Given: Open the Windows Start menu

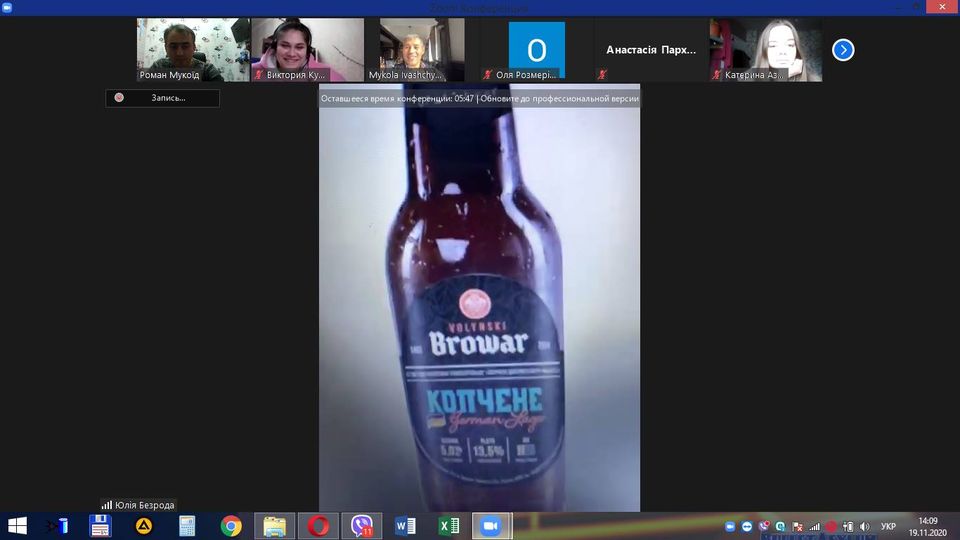Looking at the screenshot, I should 17,526.
